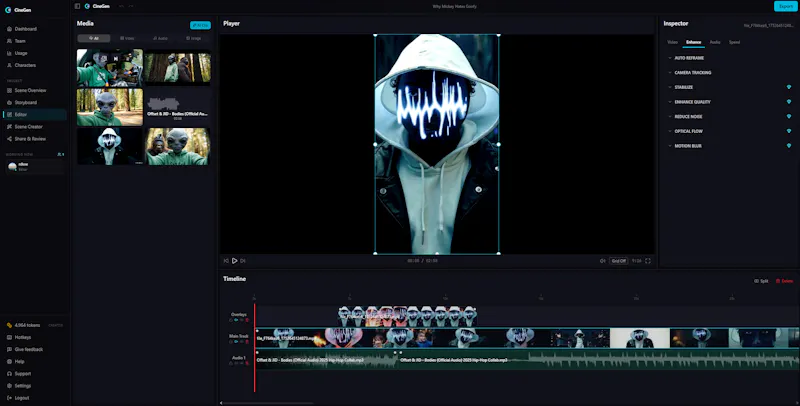This screenshot has height=406, width=800.
Task: Filter media by Audio
Action: point(160,38)
